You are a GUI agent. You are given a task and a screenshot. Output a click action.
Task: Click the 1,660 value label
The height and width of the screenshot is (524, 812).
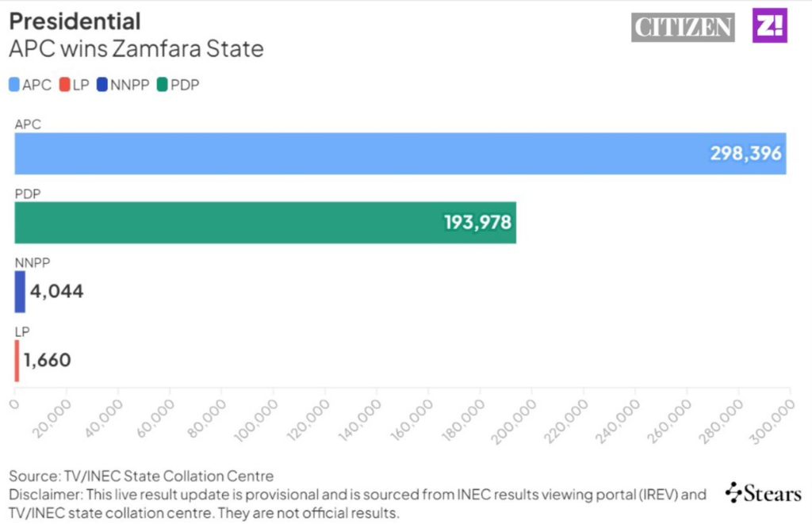coord(48,361)
